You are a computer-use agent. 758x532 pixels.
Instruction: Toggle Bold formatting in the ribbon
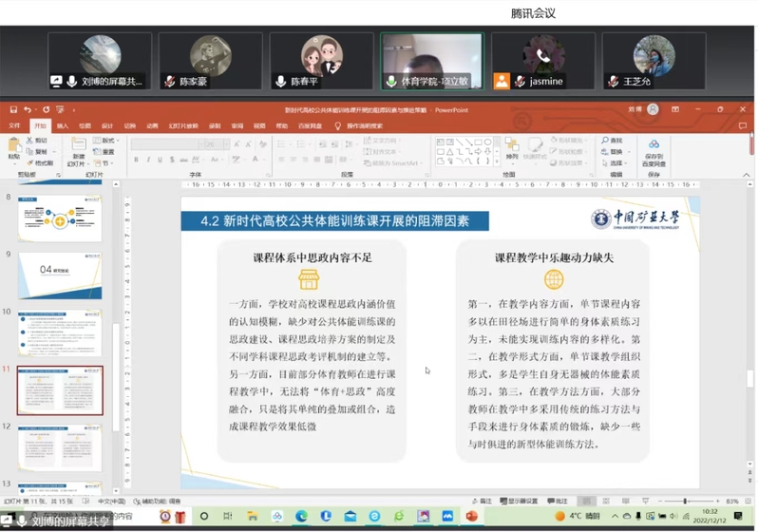136,160
